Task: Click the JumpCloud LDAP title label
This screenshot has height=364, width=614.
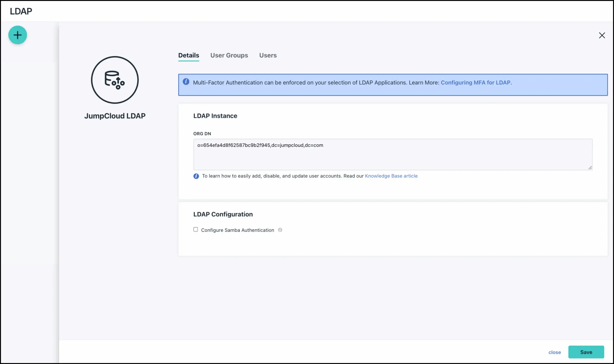Action: point(115,116)
